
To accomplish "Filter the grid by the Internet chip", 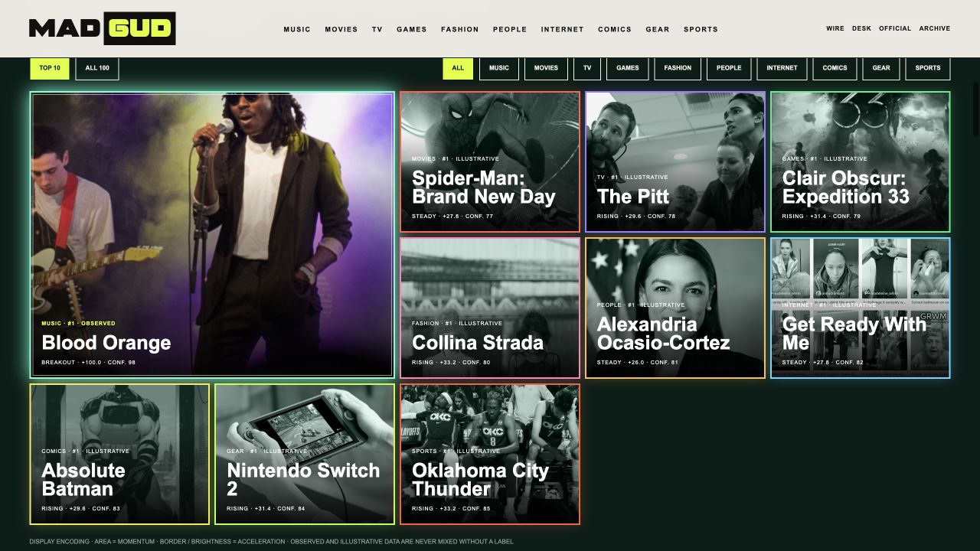I will 782,68.
